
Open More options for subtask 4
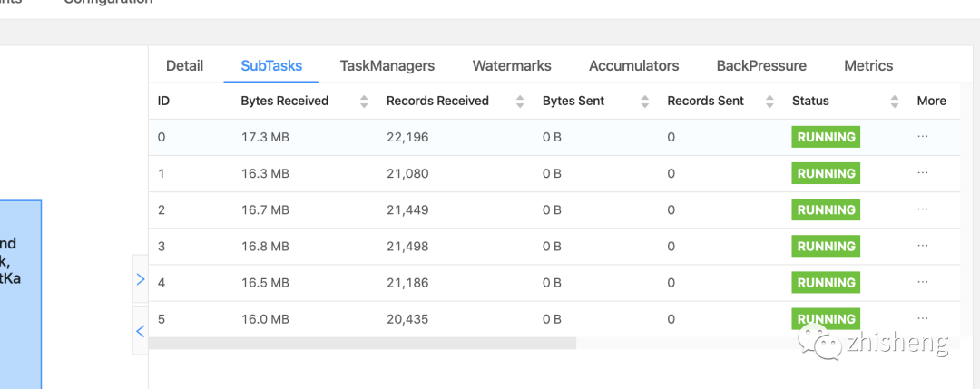coord(923,282)
